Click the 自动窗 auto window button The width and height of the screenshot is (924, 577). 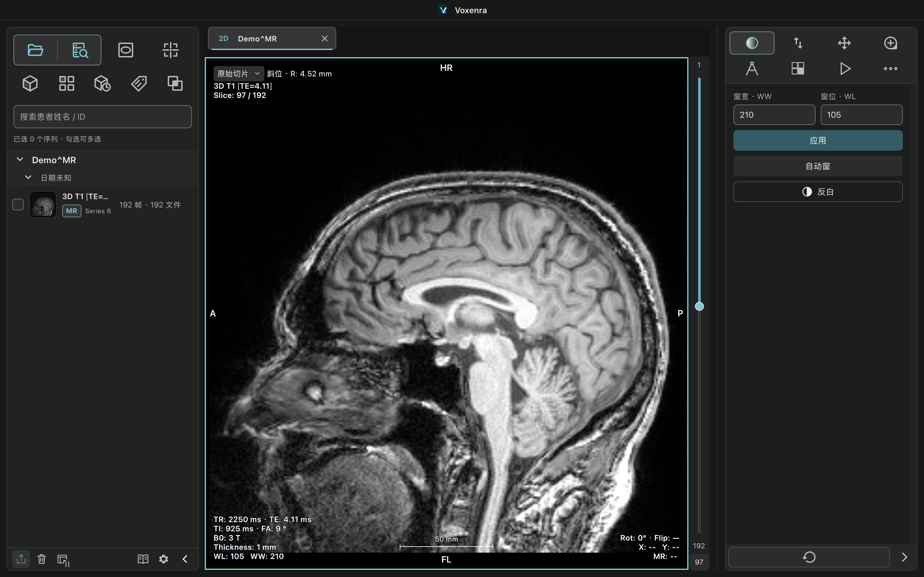tap(818, 166)
